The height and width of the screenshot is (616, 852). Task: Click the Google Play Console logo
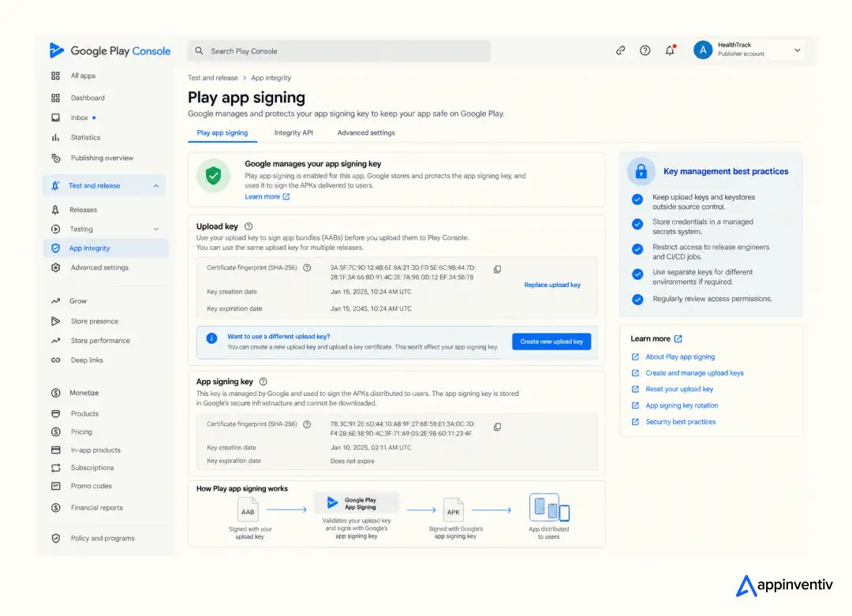coord(110,50)
